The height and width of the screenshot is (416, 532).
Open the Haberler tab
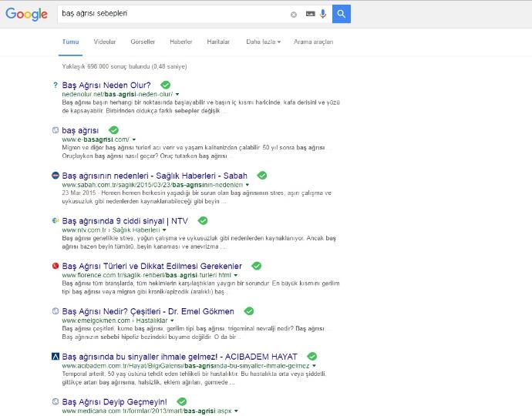point(181,42)
